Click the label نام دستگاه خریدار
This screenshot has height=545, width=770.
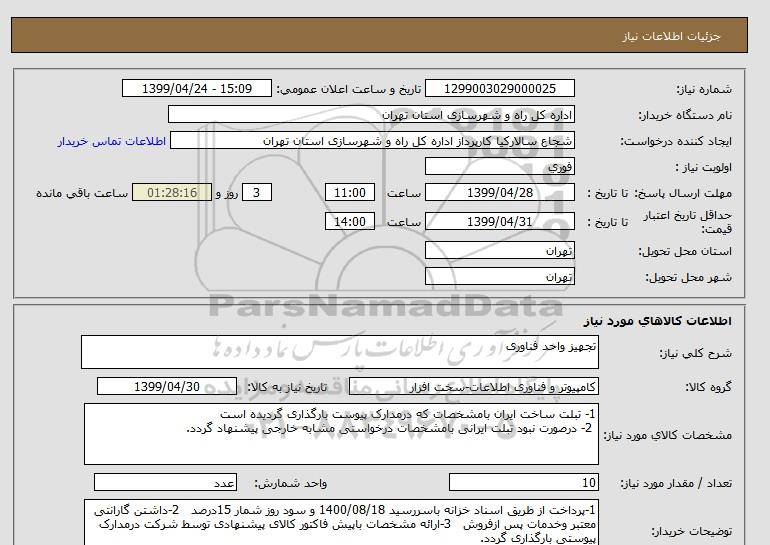pyautogui.click(x=685, y=115)
